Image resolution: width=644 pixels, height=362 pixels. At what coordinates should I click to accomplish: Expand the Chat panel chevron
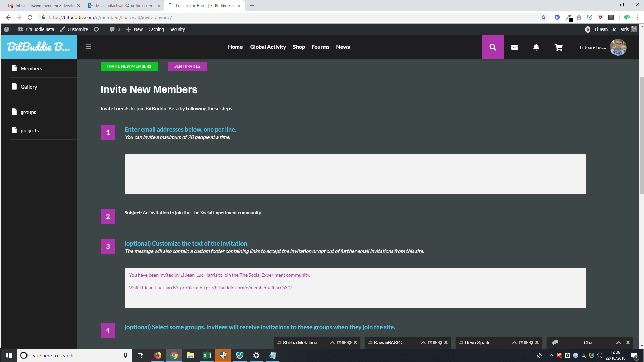[x=618, y=343]
